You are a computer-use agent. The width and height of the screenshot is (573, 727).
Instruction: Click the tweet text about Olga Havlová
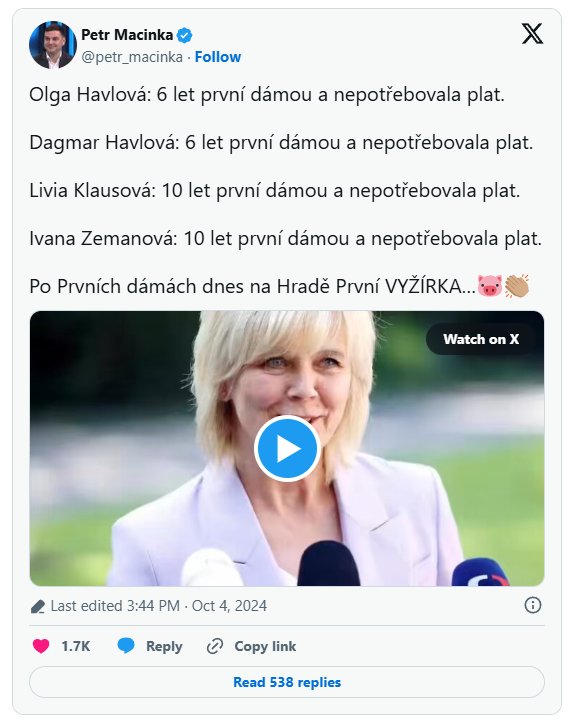tap(267, 95)
